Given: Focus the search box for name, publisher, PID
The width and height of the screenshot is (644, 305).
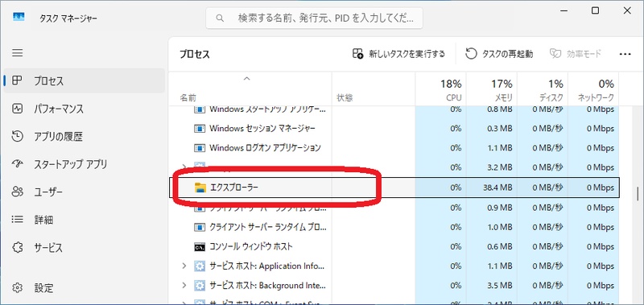Looking at the screenshot, I should pos(314,18).
